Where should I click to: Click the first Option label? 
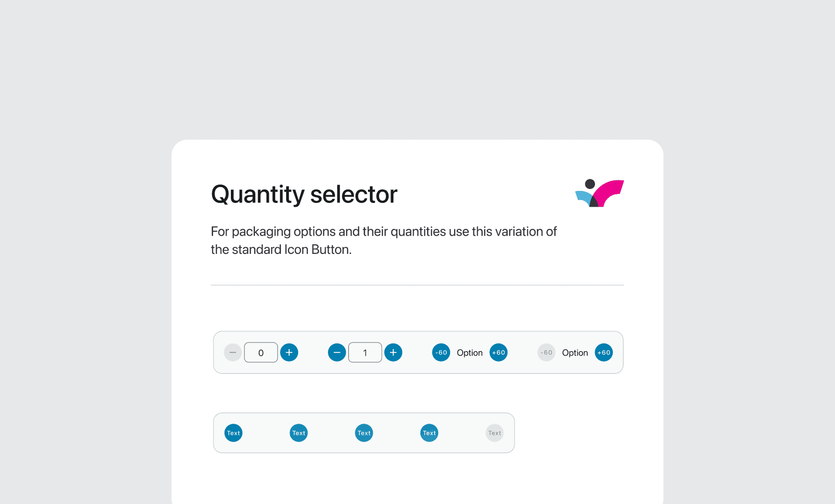tap(469, 353)
